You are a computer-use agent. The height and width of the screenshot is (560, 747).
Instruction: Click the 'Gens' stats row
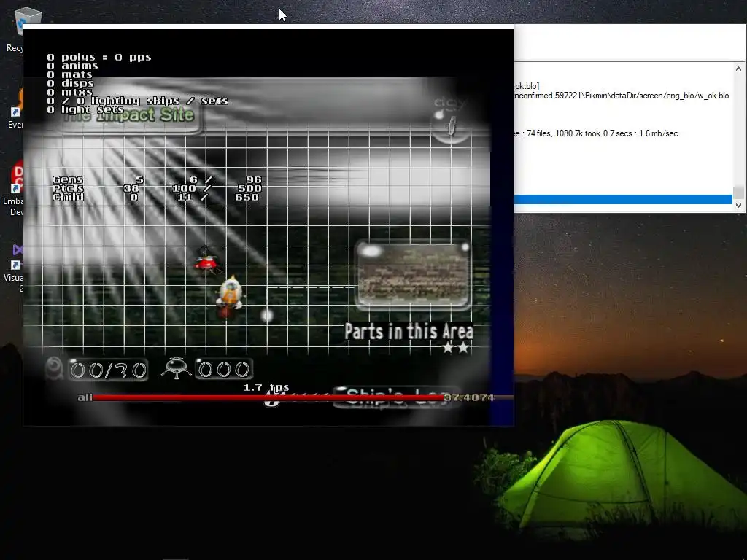click(x=157, y=179)
